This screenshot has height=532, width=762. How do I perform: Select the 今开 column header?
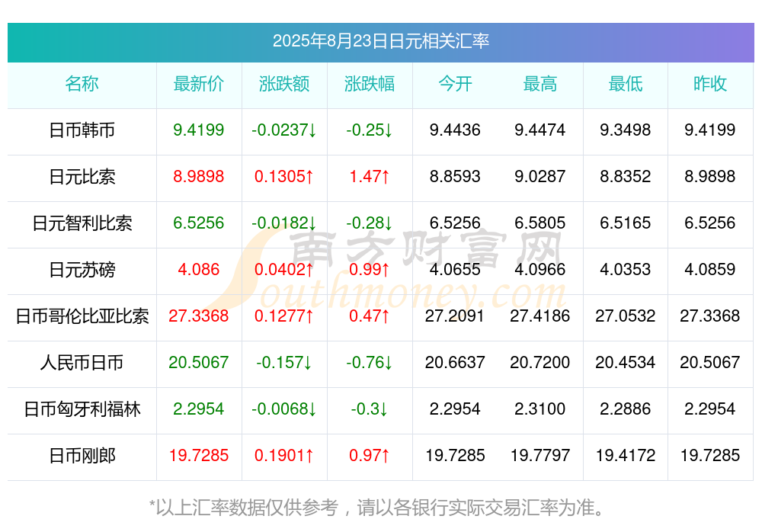pyautogui.click(x=455, y=84)
